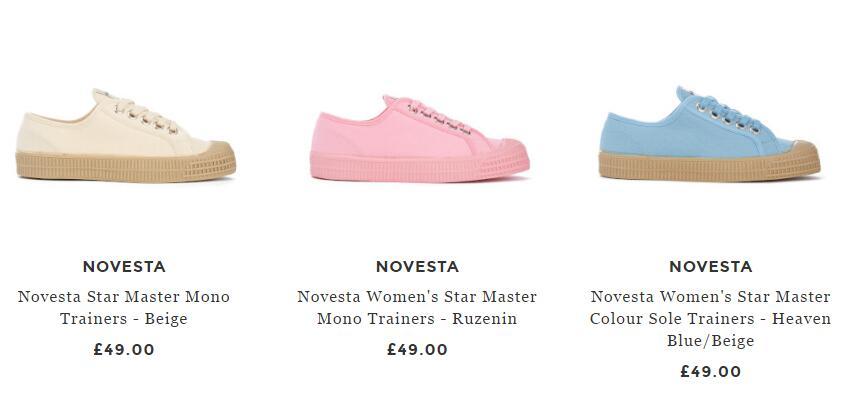Open Novesta Women's Star Master Mono Ruzenin link
The height and width of the screenshot is (410, 857).
tap(417, 307)
